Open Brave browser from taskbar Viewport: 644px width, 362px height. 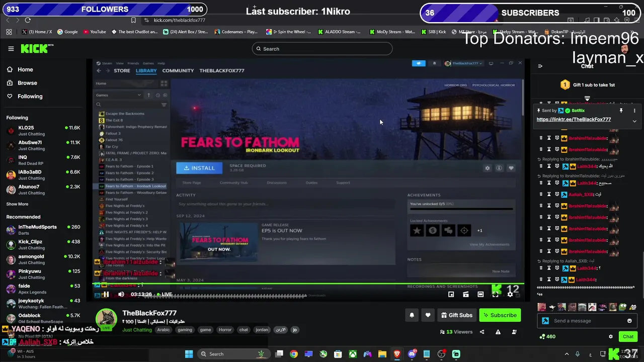[x=397, y=354]
